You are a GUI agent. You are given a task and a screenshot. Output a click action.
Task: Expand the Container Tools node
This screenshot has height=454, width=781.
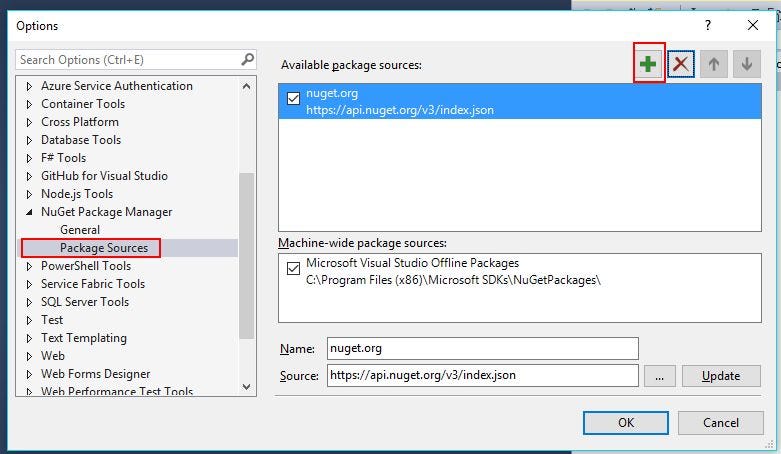29,104
